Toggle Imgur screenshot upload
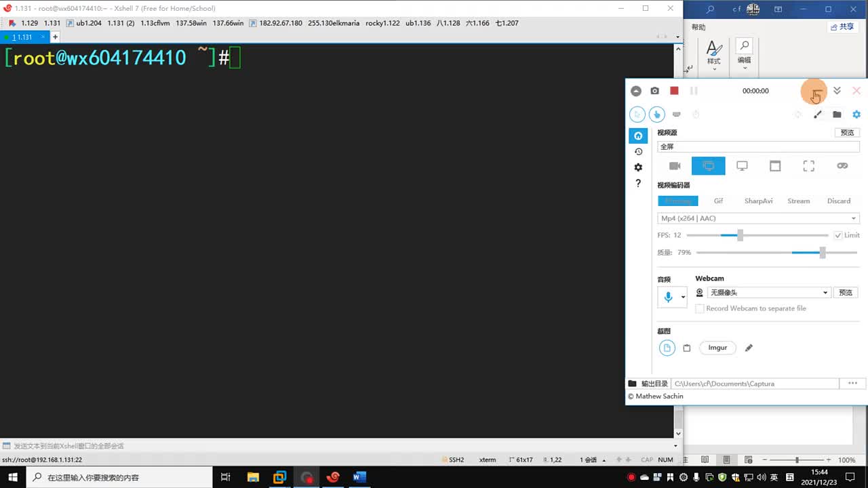 point(717,348)
